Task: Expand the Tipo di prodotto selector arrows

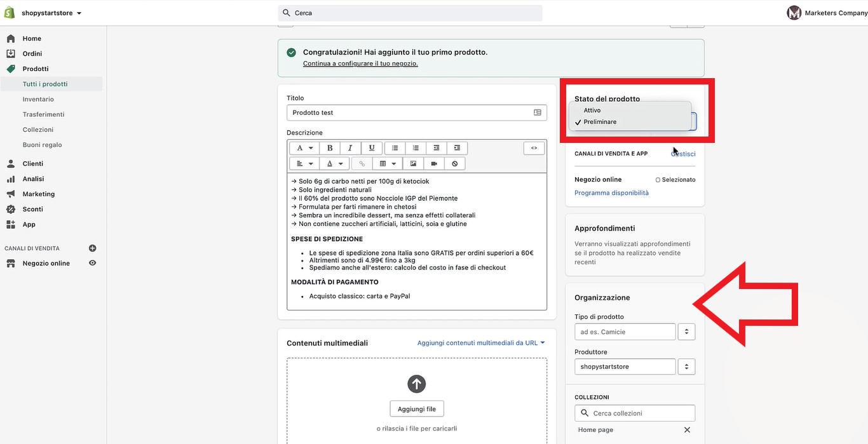Action: pos(686,332)
